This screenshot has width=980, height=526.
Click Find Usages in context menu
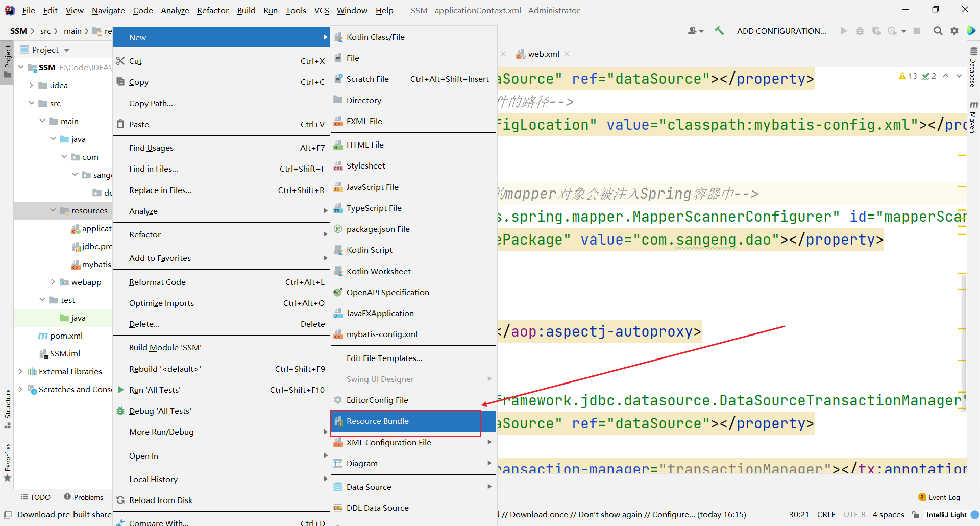(x=221, y=148)
